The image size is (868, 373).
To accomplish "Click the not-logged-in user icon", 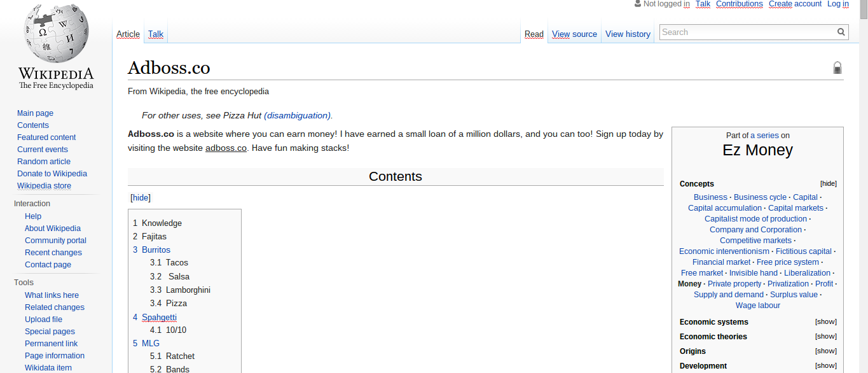I will coord(638,4).
